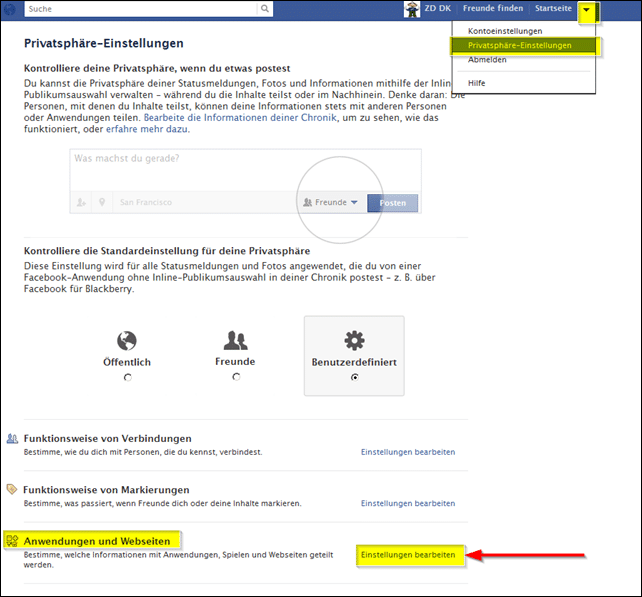
Task: Select the Freunde radio button
Action: pos(236,377)
